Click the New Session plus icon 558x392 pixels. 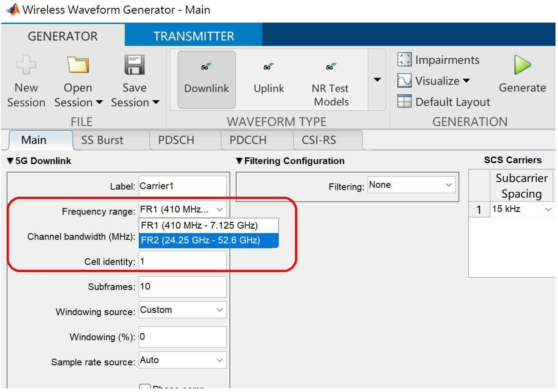click(x=26, y=65)
